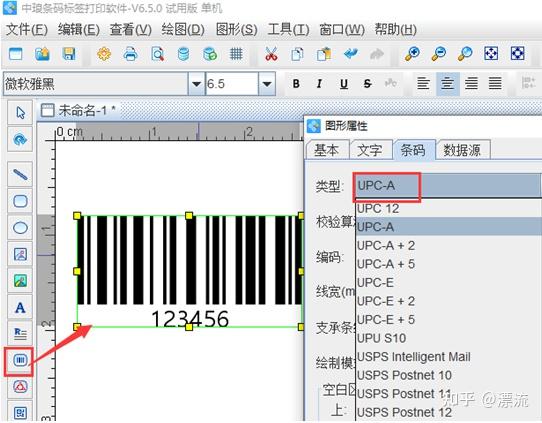Select the ellipse drawing tool
This screenshot has width=542, height=423.
(x=20, y=228)
